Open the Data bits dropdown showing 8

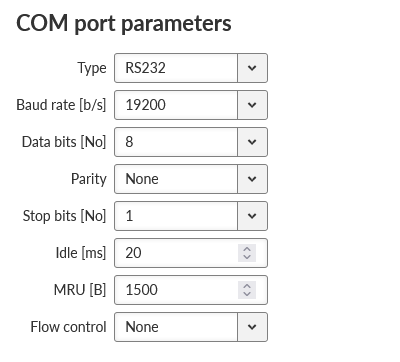point(191,142)
